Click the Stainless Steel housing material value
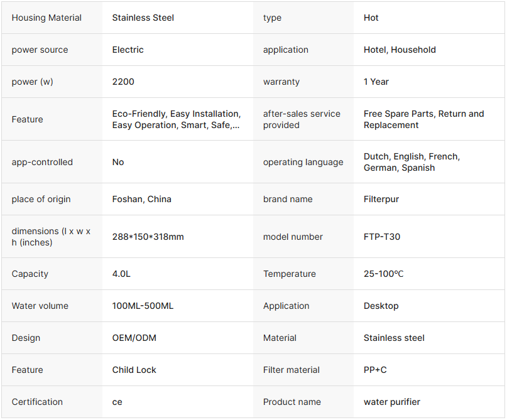Viewport: 507px width, 420px height. (143, 18)
